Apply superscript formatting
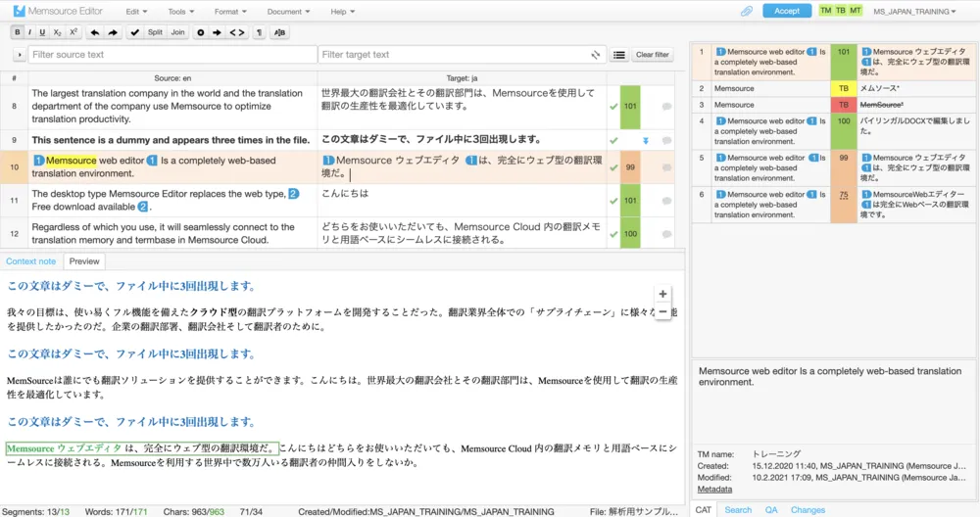 tap(73, 32)
